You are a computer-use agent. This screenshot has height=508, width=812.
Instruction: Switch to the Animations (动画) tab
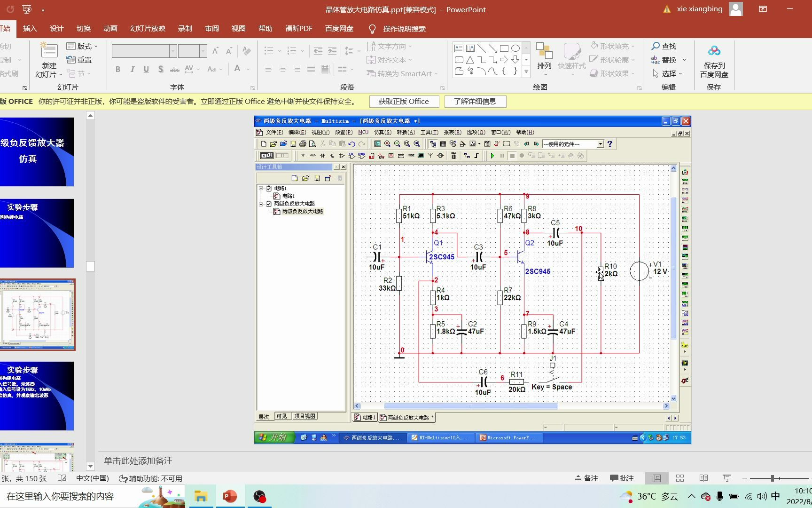click(110, 29)
